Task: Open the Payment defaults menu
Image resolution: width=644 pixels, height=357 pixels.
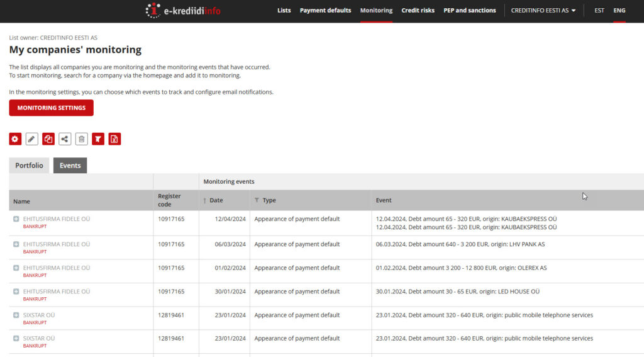Action: click(x=325, y=10)
